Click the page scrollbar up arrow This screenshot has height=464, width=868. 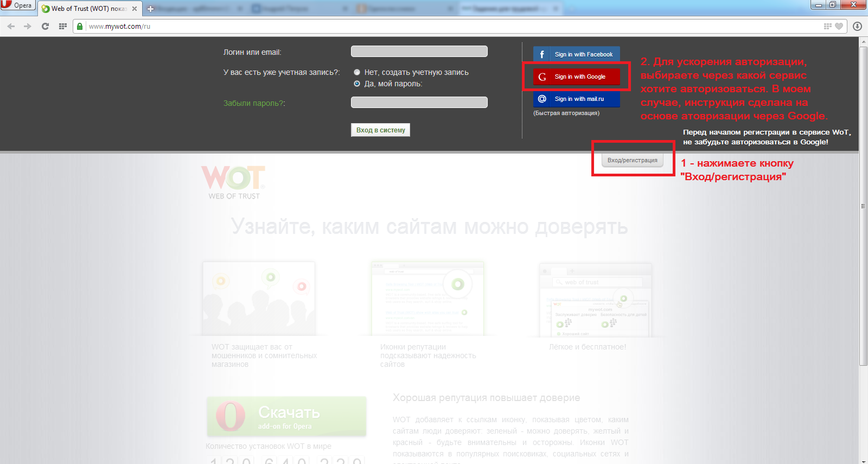863,42
